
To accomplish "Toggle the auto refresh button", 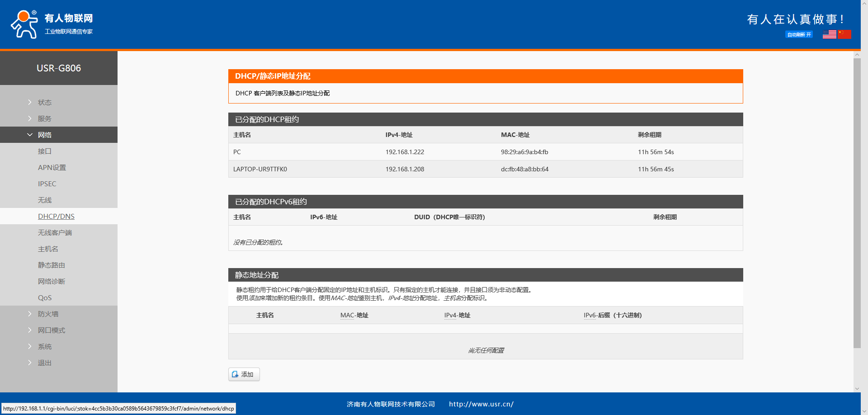I will [799, 35].
